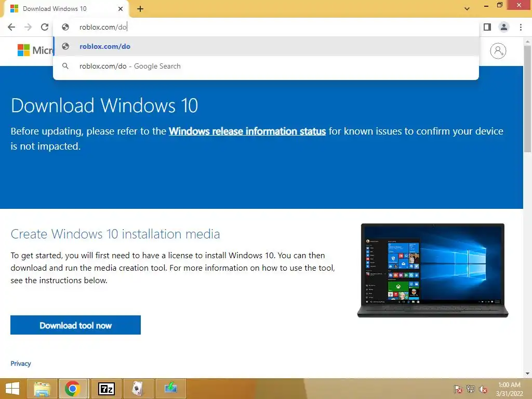Click the Windows 10 laptop image
Image resolution: width=532 pixels, height=399 pixels.
click(x=433, y=270)
